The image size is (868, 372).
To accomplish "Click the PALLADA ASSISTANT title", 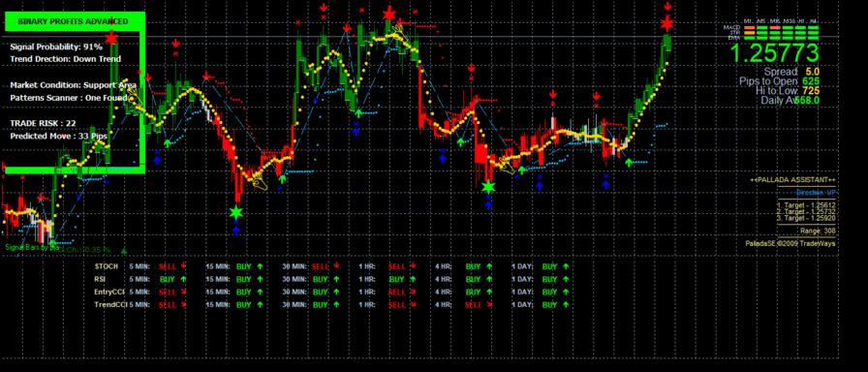I will click(x=792, y=180).
